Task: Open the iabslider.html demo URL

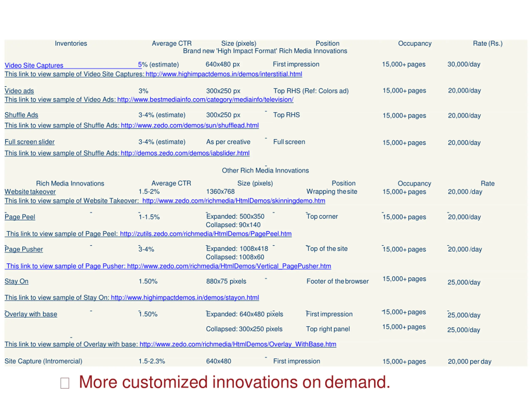Action: pyautogui.click(x=185, y=153)
